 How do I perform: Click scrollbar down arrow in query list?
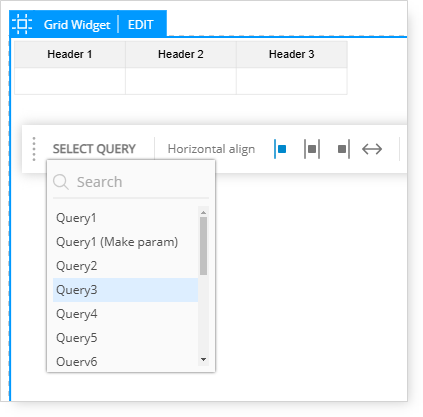click(203, 359)
